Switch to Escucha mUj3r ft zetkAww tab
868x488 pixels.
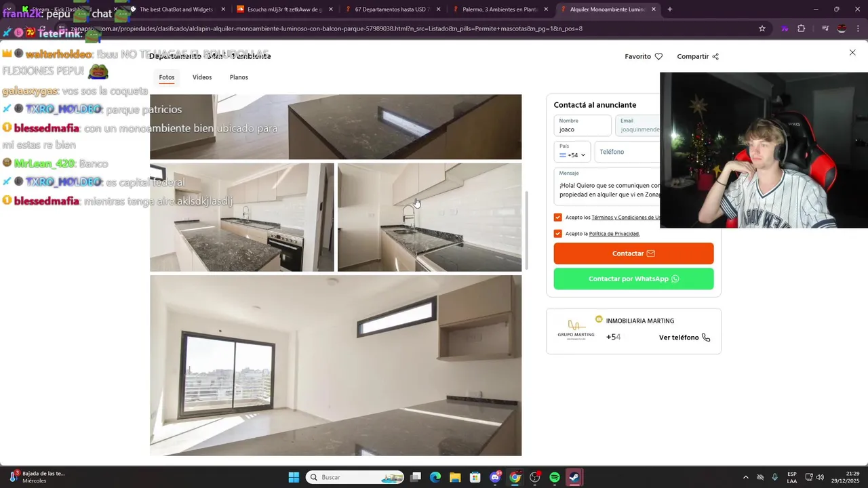tap(284, 9)
